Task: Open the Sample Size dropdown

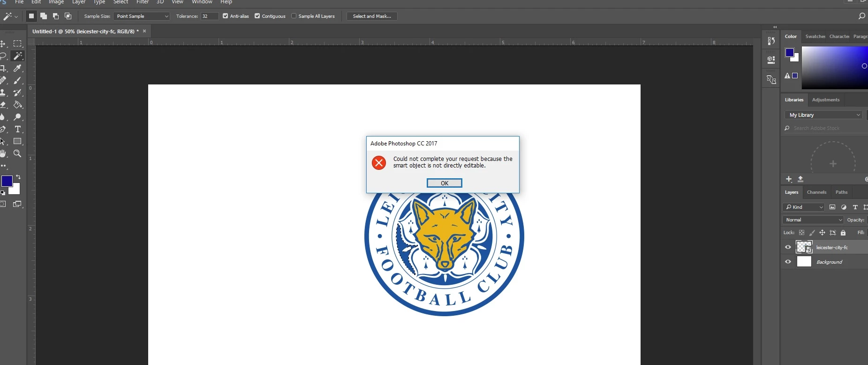Action: (142, 16)
